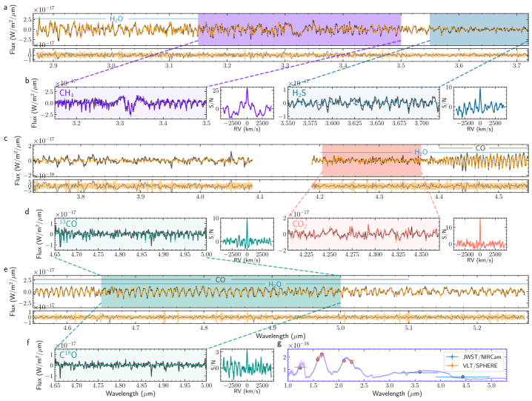532x401 pixels.
Task: Click the 2.5 tick label in panel g
Action: point(364,385)
